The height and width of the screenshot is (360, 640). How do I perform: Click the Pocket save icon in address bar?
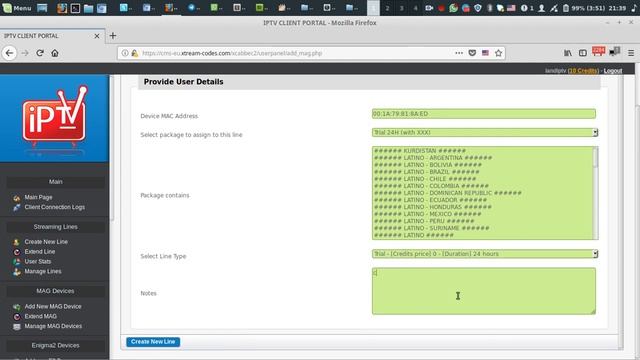pos(472,53)
